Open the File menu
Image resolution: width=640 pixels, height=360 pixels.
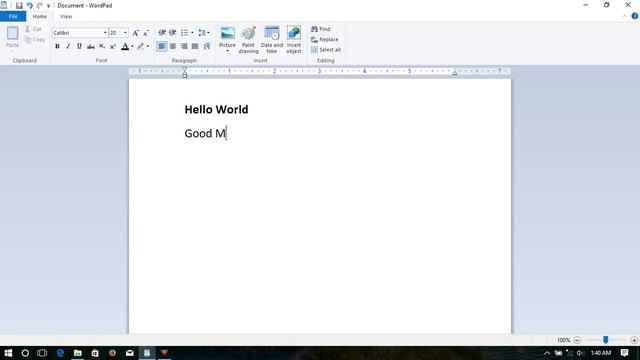(13, 16)
